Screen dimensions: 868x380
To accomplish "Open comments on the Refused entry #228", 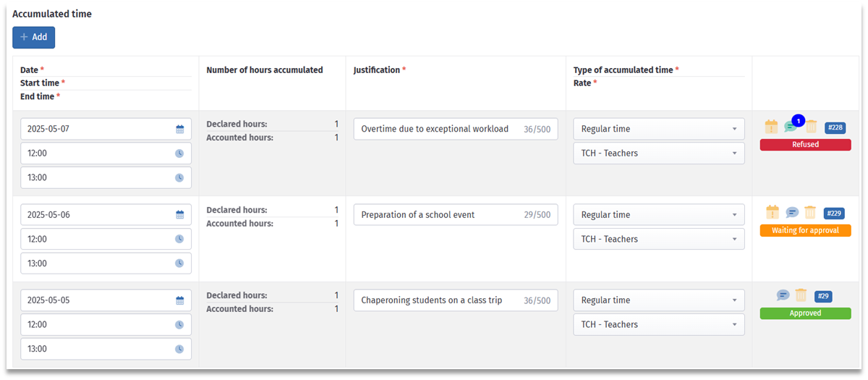I will [791, 127].
